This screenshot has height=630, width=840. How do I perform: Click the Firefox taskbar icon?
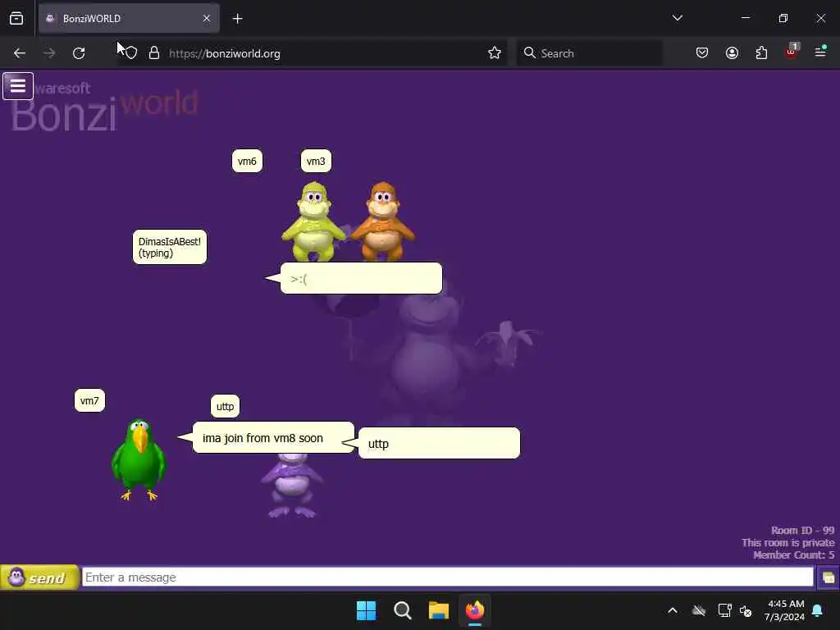click(475, 610)
